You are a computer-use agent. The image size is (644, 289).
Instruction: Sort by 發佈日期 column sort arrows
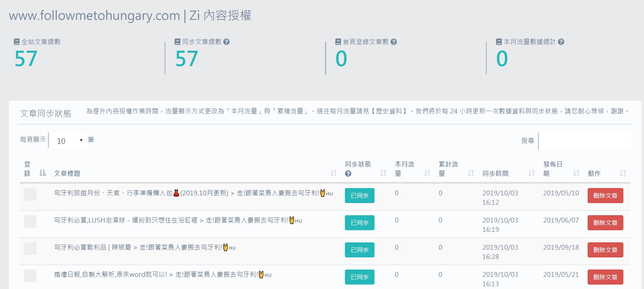click(576, 173)
